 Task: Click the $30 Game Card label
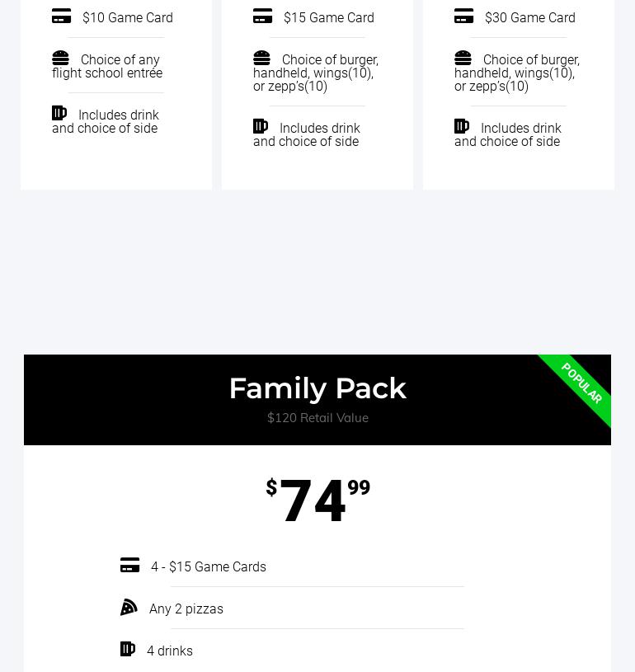coord(529,17)
